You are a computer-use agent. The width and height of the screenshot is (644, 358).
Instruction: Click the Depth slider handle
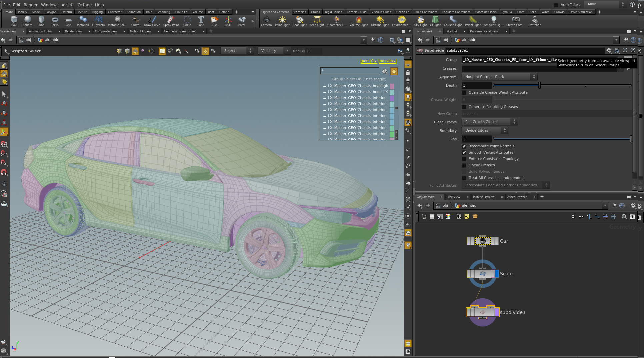click(539, 86)
